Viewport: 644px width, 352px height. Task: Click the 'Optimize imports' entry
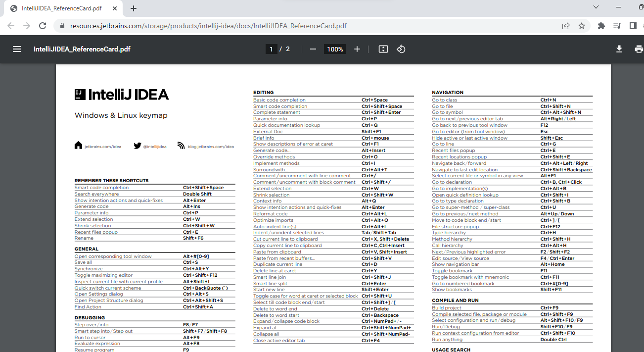(x=273, y=220)
